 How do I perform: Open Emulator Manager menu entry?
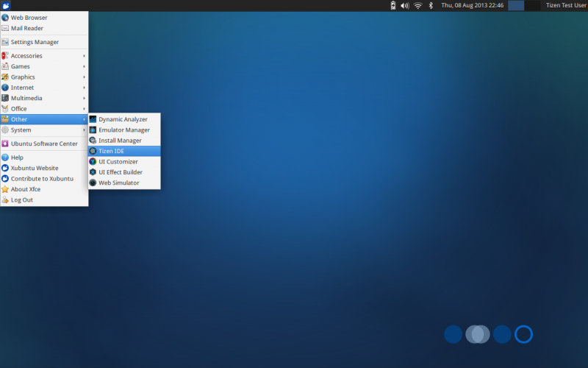(124, 130)
